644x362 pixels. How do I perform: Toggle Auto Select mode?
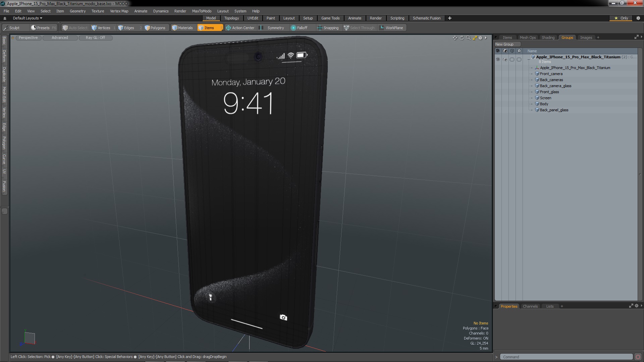point(75,28)
